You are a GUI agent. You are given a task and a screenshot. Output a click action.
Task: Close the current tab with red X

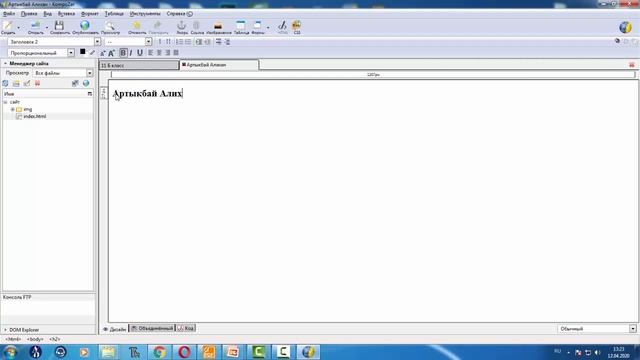(632, 65)
